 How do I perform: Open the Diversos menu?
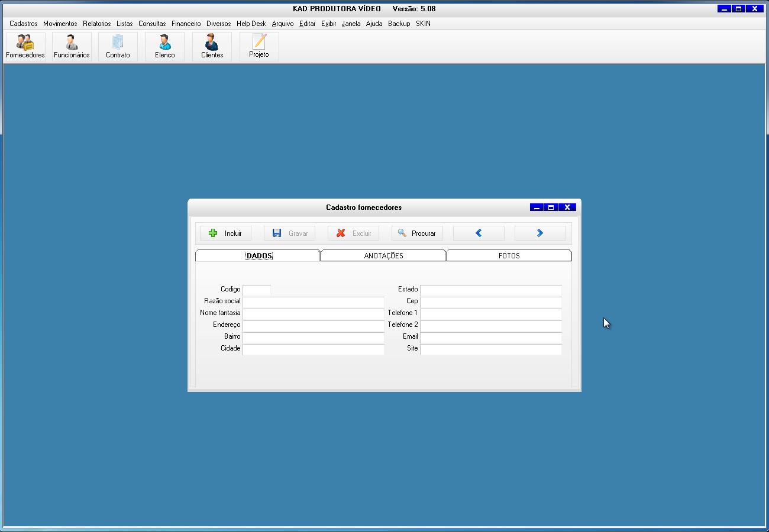219,24
